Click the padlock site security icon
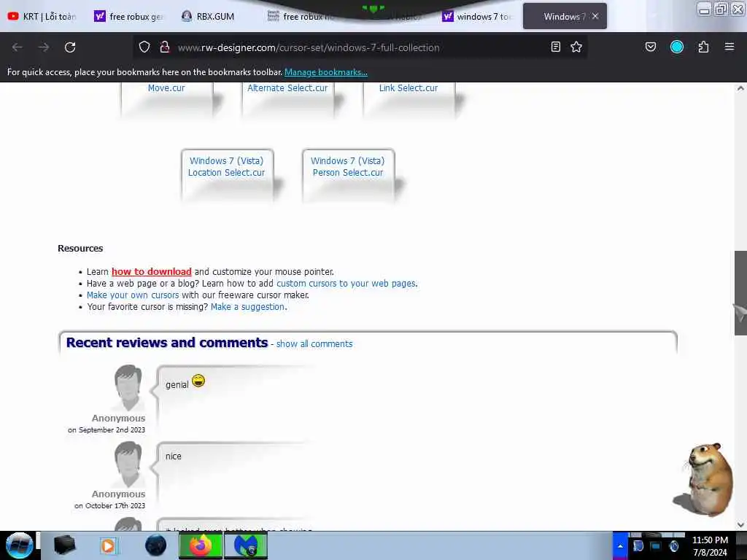The height and width of the screenshot is (560, 747). tap(165, 47)
